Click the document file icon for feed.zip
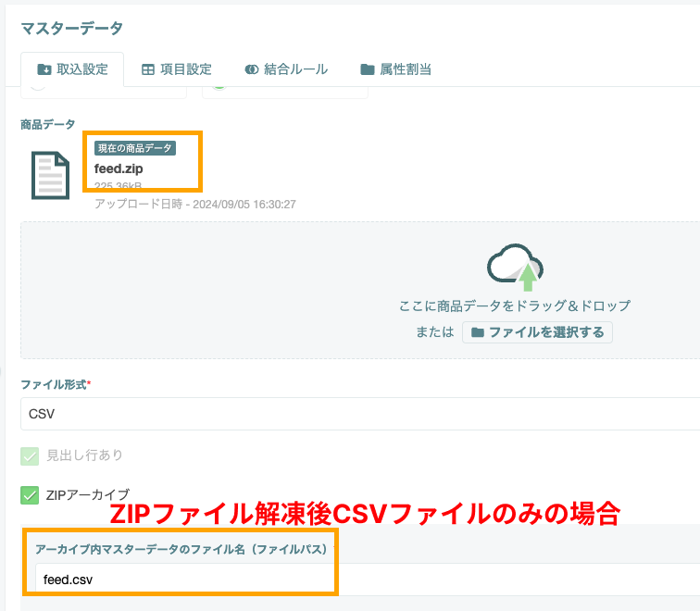Screen dimensions: 700x611 pyautogui.click(x=50, y=175)
